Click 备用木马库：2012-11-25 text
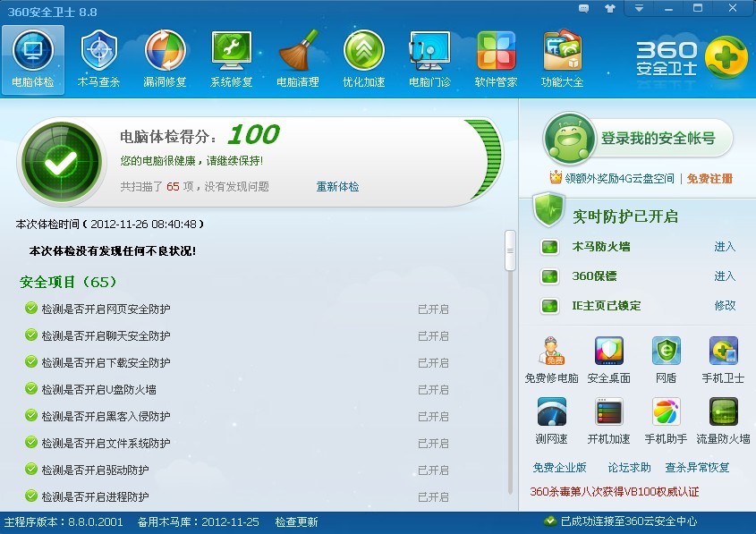Viewport: 756px width, 534px height. (x=198, y=522)
